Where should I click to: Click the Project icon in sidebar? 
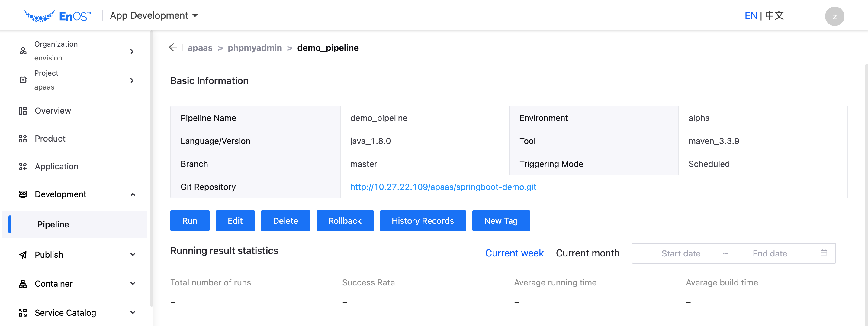pyautogui.click(x=23, y=80)
